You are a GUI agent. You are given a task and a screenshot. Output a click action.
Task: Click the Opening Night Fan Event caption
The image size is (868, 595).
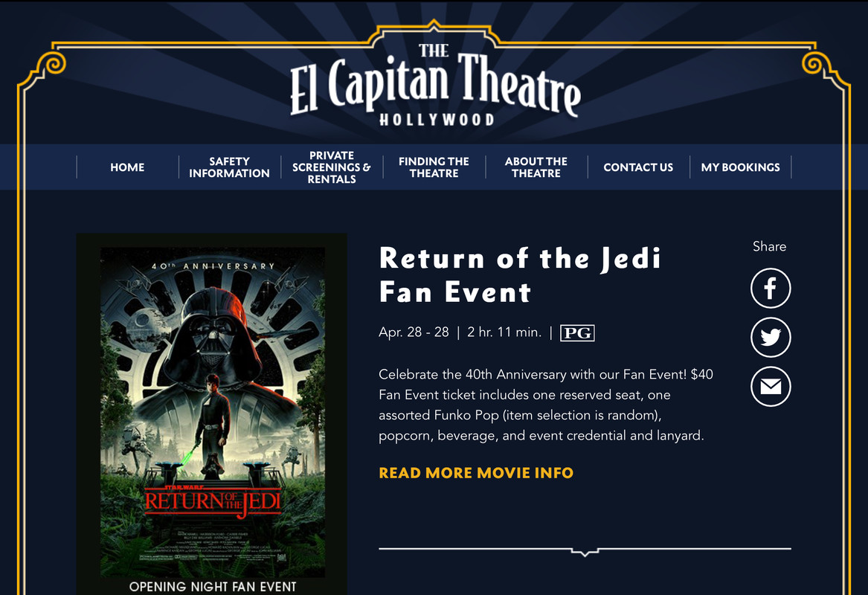click(x=213, y=587)
